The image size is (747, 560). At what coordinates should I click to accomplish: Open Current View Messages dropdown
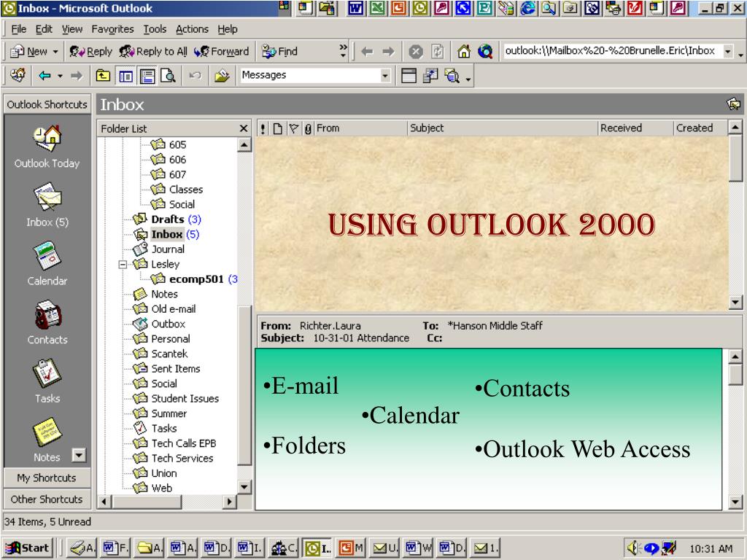tap(385, 76)
